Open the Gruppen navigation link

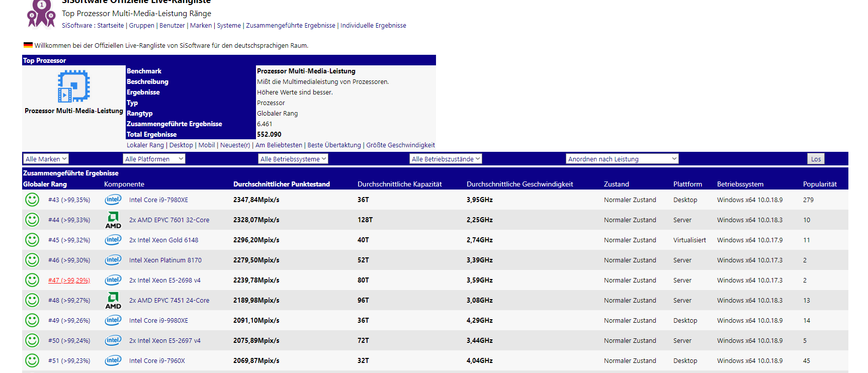pos(141,26)
